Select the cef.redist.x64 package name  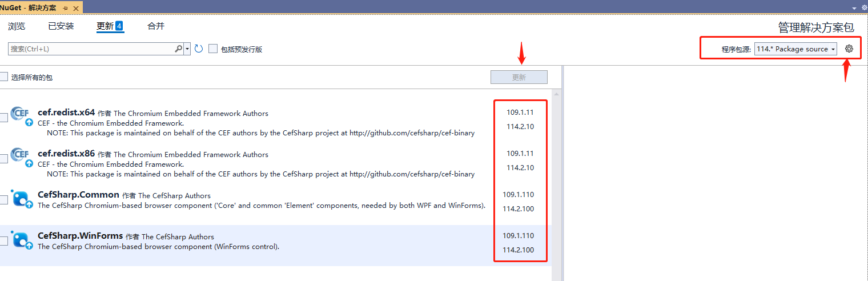point(66,113)
